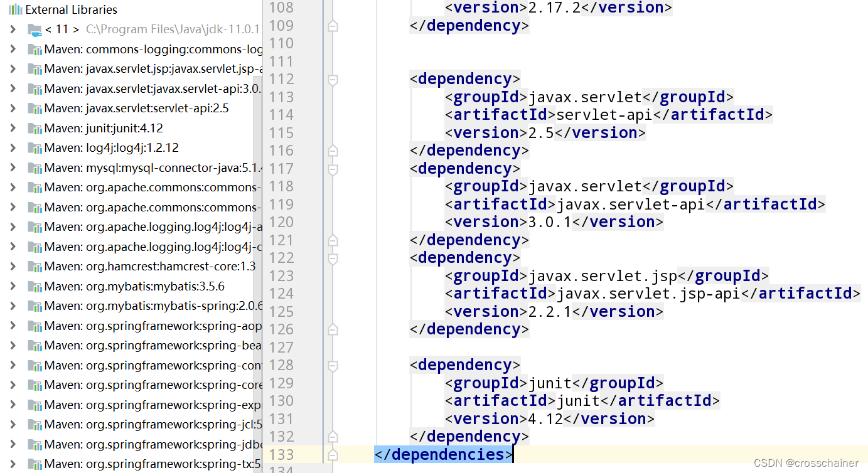Click groupId value junit on line 129
The image size is (868, 473).
coord(550,383)
